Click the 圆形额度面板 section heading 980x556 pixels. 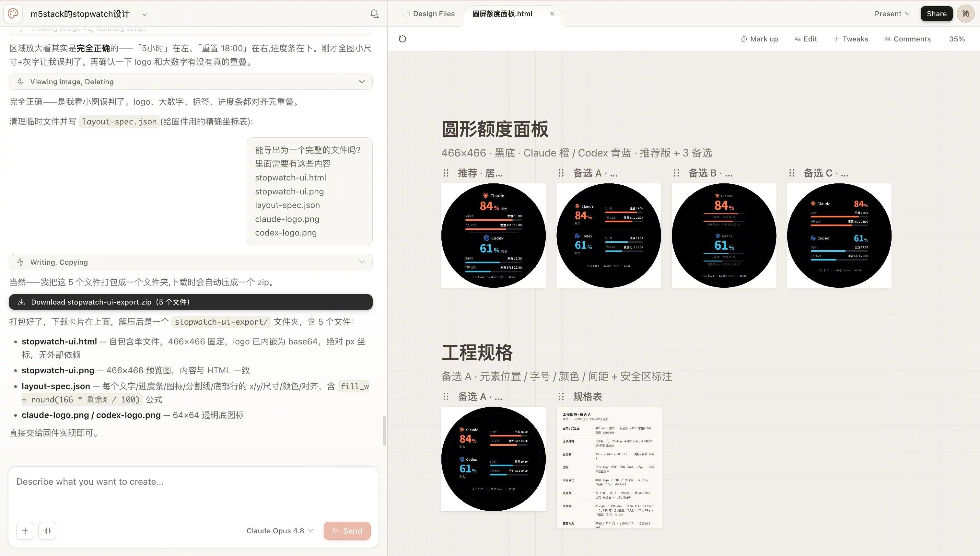pyautogui.click(x=495, y=129)
